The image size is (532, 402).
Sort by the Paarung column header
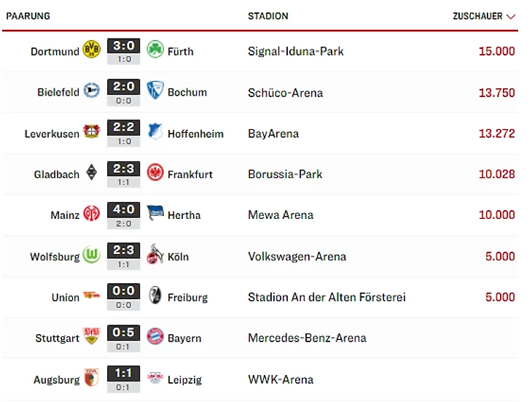pyautogui.click(x=28, y=16)
